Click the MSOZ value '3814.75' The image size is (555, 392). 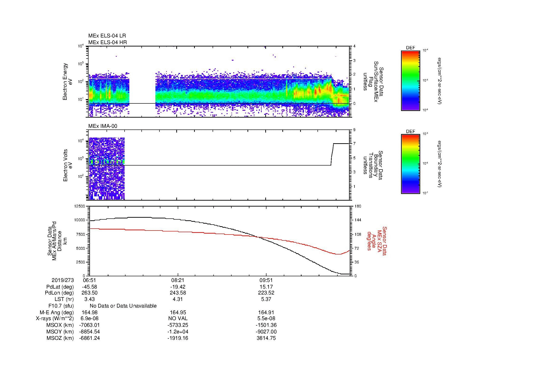[266, 338]
